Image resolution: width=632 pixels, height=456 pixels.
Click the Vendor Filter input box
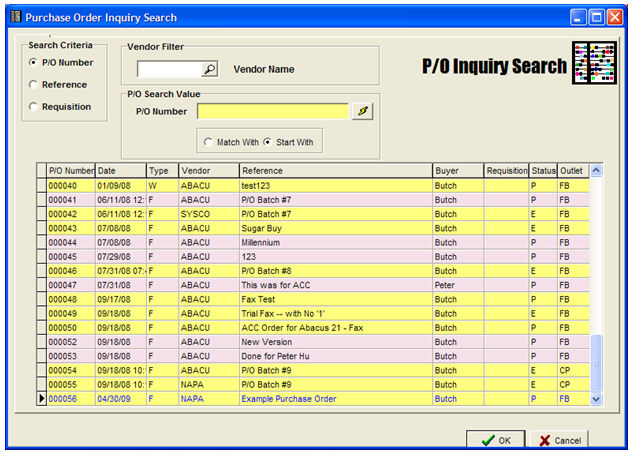click(x=169, y=70)
